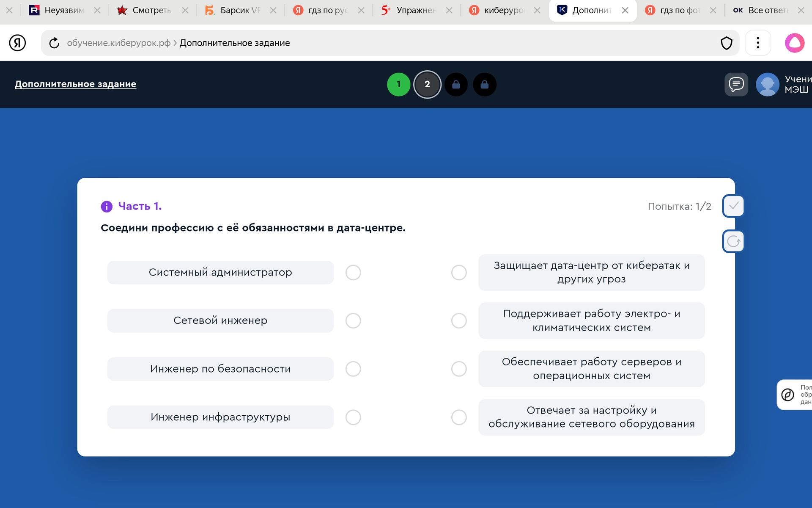Click the first locked step icon

456,84
